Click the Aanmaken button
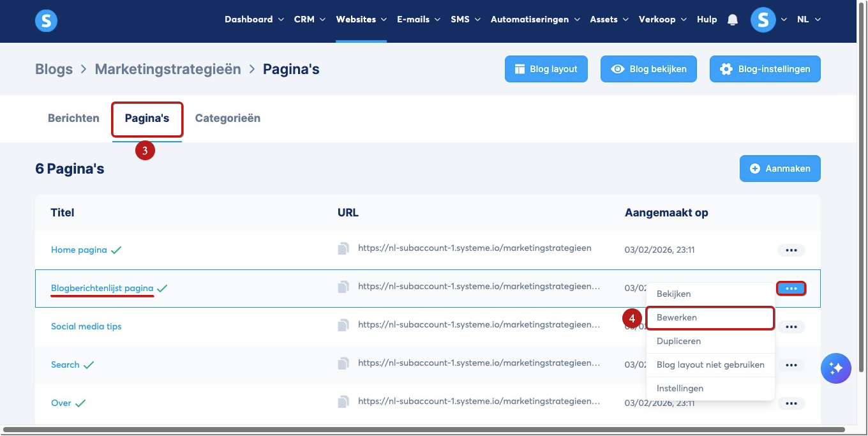The image size is (868, 436). pyautogui.click(x=780, y=169)
